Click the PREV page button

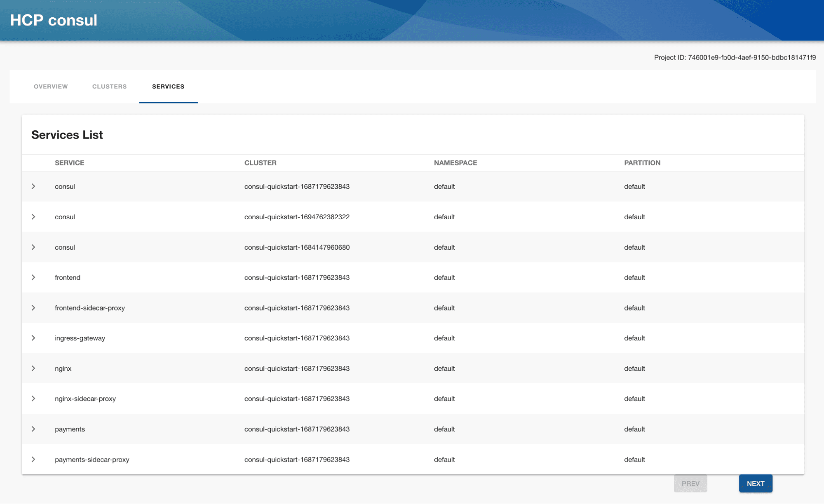(x=690, y=483)
